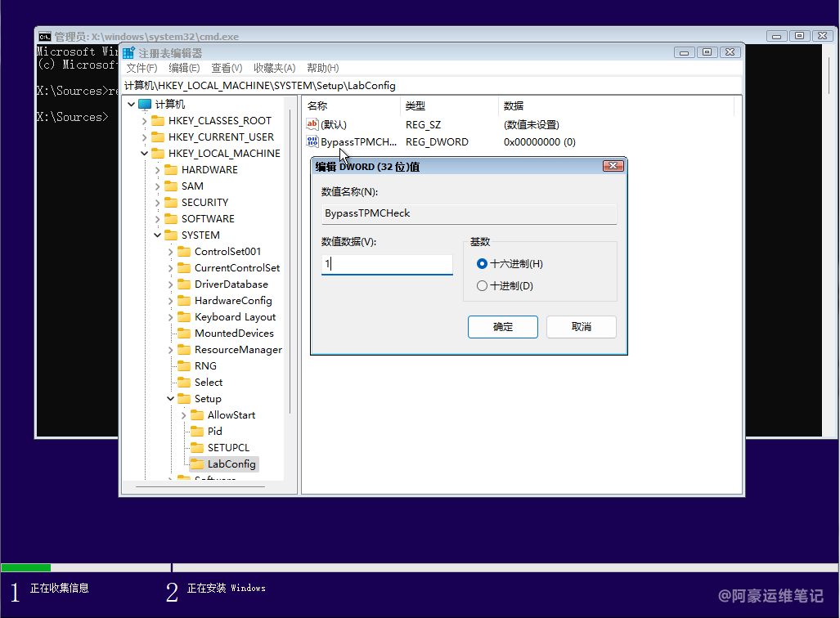840x618 pixels.
Task: Select the 十六进制 hexadecimal radio button
Action: pyautogui.click(x=482, y=264)
